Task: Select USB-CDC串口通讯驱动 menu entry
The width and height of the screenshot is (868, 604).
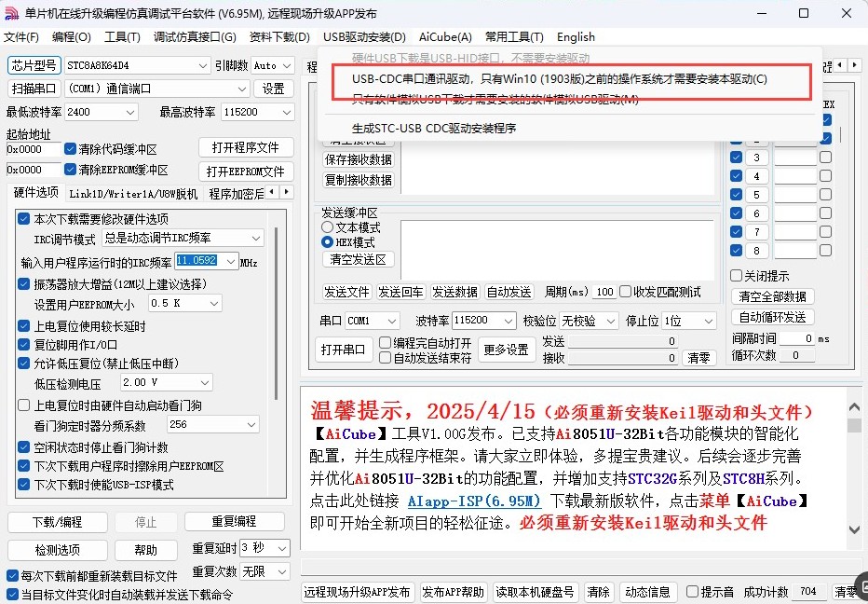Action: pos(560,78)
